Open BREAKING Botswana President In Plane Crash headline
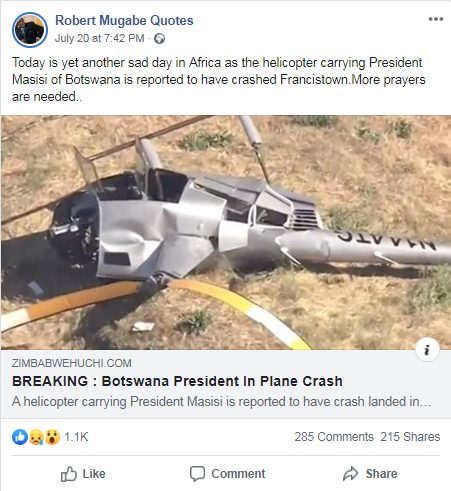The height and width of the screenshot is (491, 451). [x=177, y=381]
